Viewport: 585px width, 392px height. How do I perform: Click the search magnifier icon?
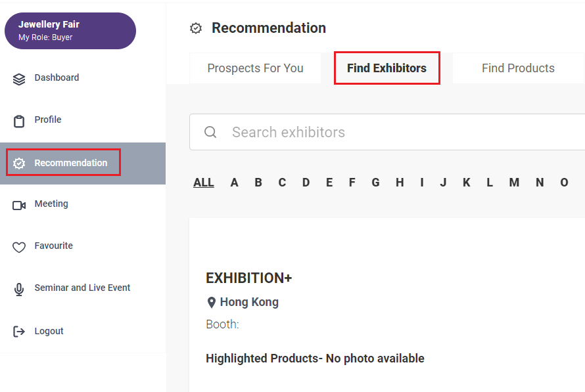click(x=210, y=132)
